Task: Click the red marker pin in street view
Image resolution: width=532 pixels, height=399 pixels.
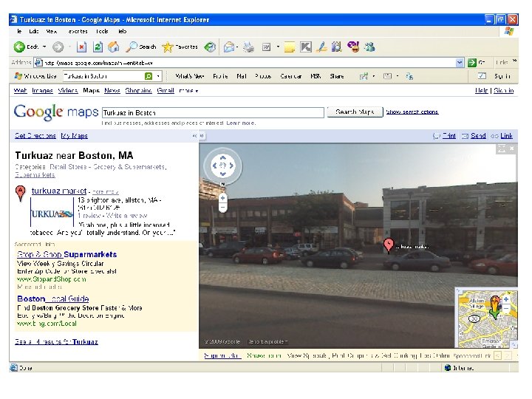Action: [389, 245]
